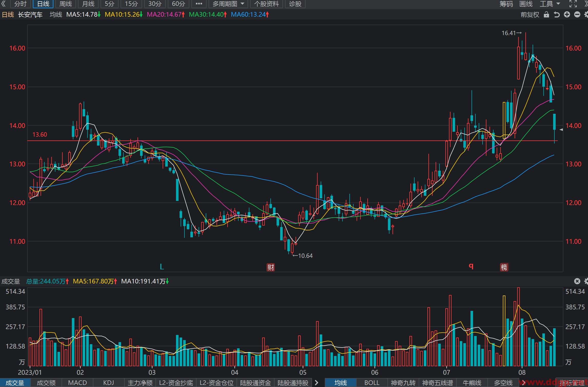Open the 财 finance marker on chart
Image resolution: width=588 pixels, height=387 pixels.
click(x=271, y=267)
